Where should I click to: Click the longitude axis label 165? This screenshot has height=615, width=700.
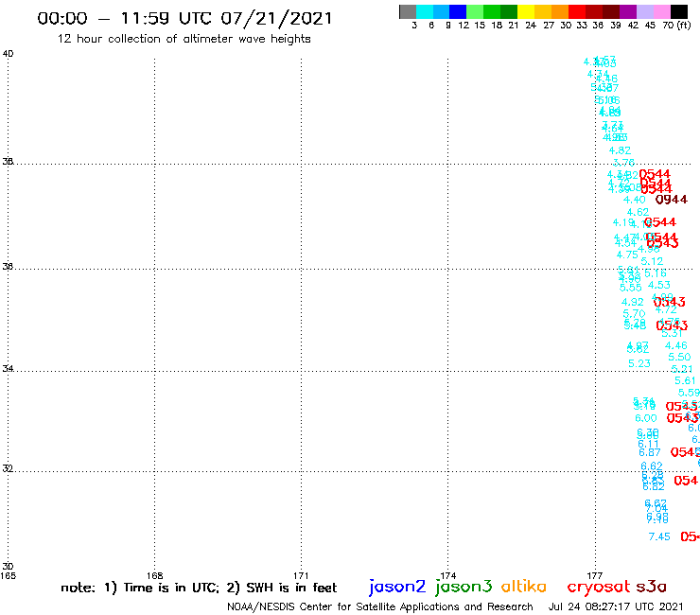click(8, 575)
